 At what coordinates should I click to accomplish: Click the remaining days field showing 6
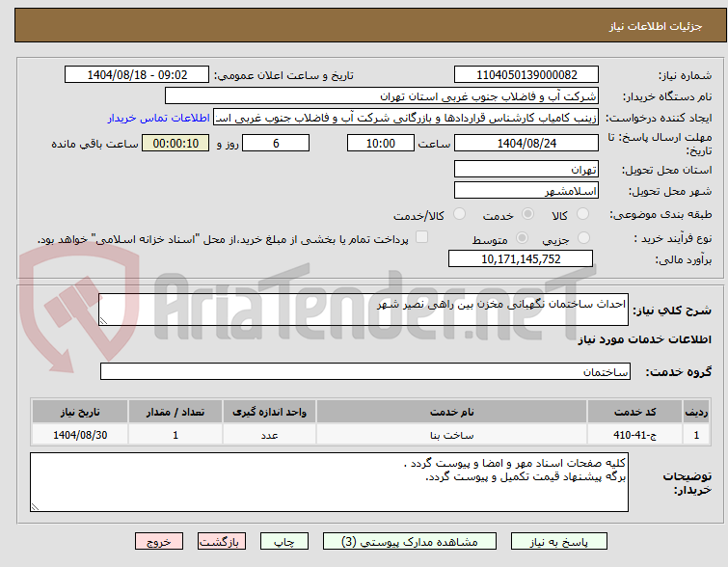coord(276,143)
